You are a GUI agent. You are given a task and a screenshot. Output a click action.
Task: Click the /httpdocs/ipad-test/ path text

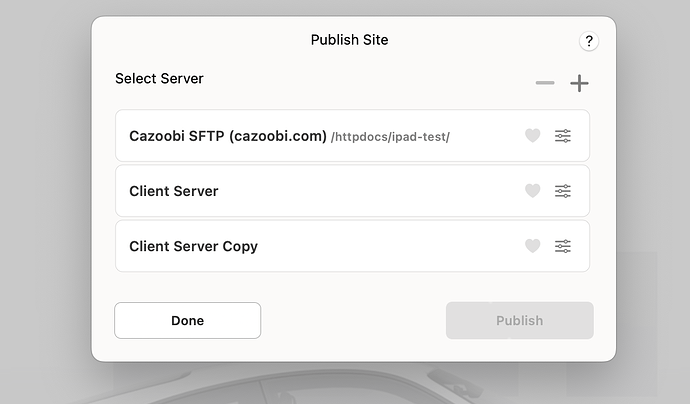point(390,137)
